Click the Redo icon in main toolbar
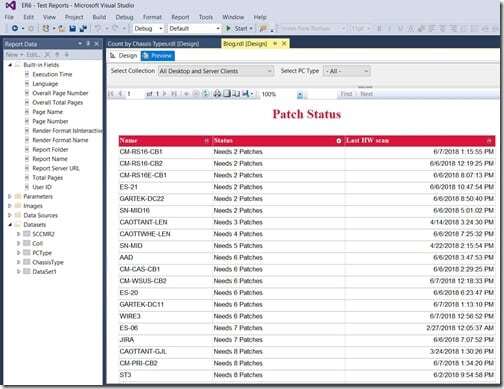 click(115, 29)
